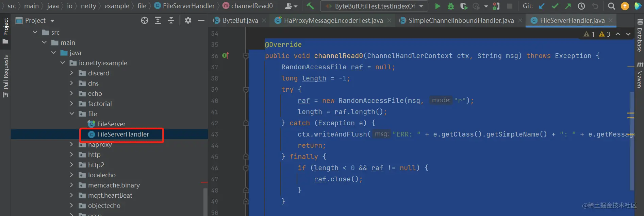Collapse the java folder node
This screenshot has width=644, height=216.
click(53, 53)
